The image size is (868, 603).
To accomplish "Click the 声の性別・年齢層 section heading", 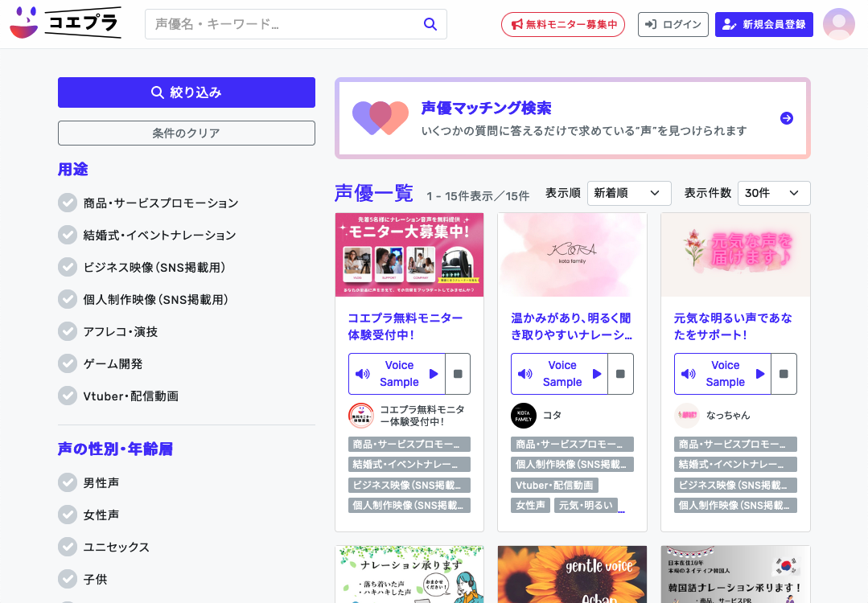I will point(115,449).
